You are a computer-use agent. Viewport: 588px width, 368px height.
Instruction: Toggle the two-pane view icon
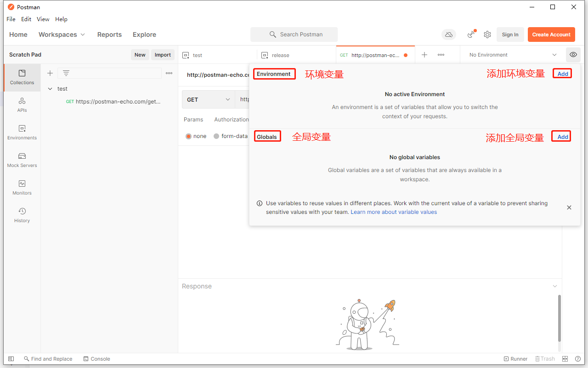pyautogui.click(x=565, y=359)
